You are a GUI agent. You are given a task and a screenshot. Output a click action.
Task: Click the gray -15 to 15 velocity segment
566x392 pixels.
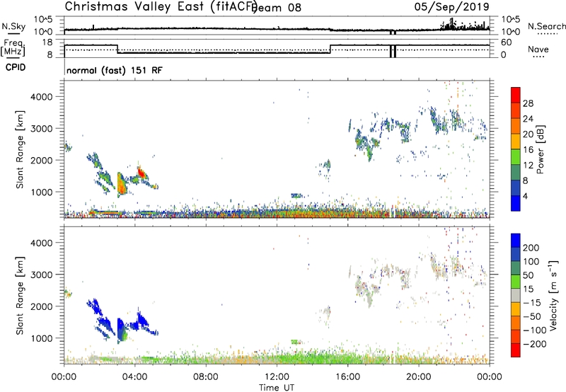pos(516,295)
